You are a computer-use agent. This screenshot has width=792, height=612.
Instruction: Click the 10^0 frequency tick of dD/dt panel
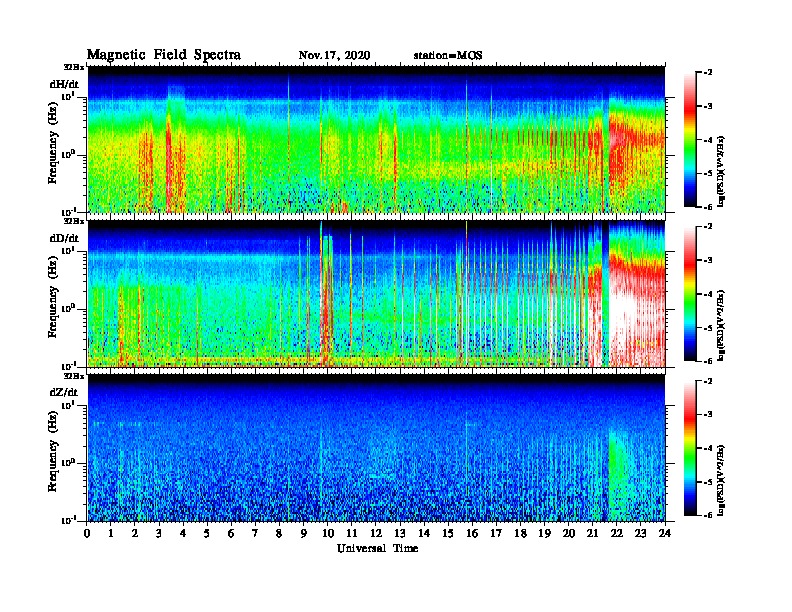click(x=68, y=309)
